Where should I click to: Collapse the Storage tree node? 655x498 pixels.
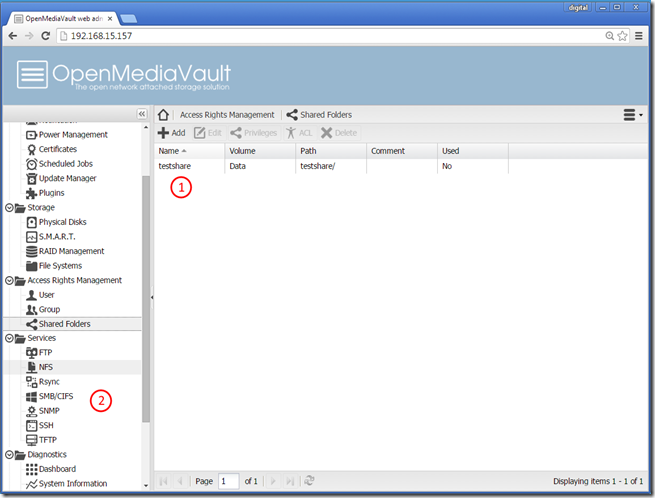tap(9, 208)
